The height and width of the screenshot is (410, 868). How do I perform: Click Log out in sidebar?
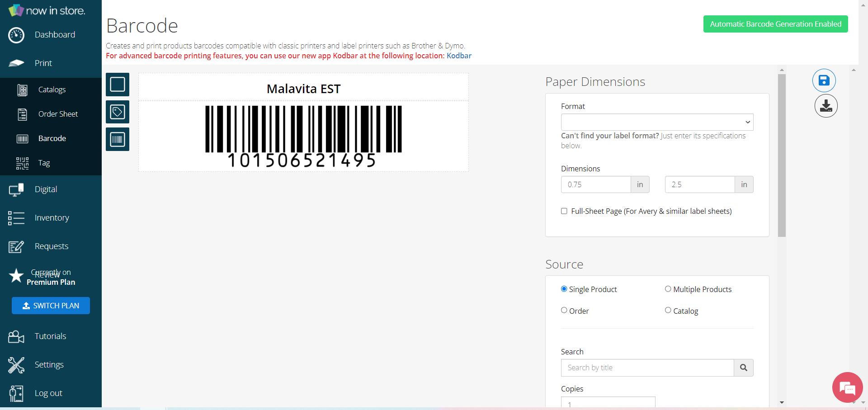click(x=48, y=393)
